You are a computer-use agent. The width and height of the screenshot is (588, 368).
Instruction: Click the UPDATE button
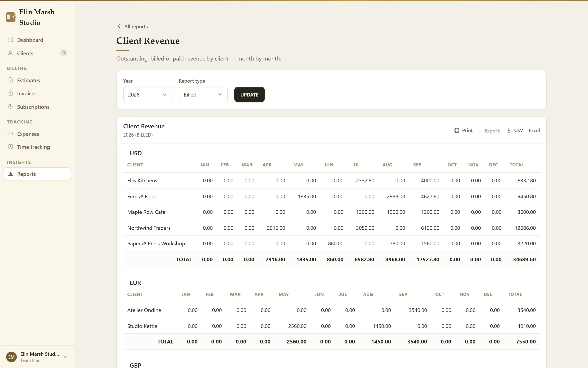(249, 95)
